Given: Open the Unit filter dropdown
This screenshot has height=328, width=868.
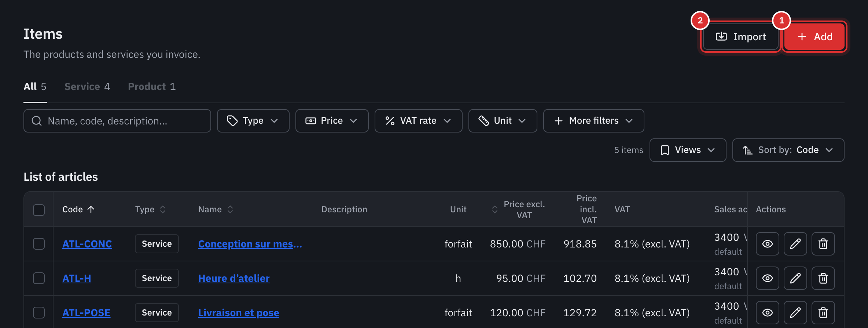Looking at the screenshot, I should tap(503, 121).
